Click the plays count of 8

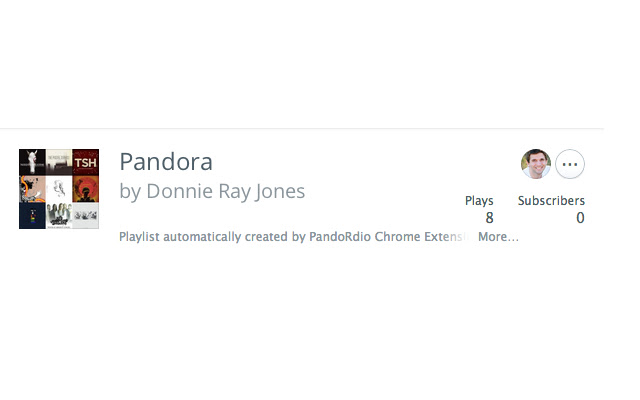[489, 218]
